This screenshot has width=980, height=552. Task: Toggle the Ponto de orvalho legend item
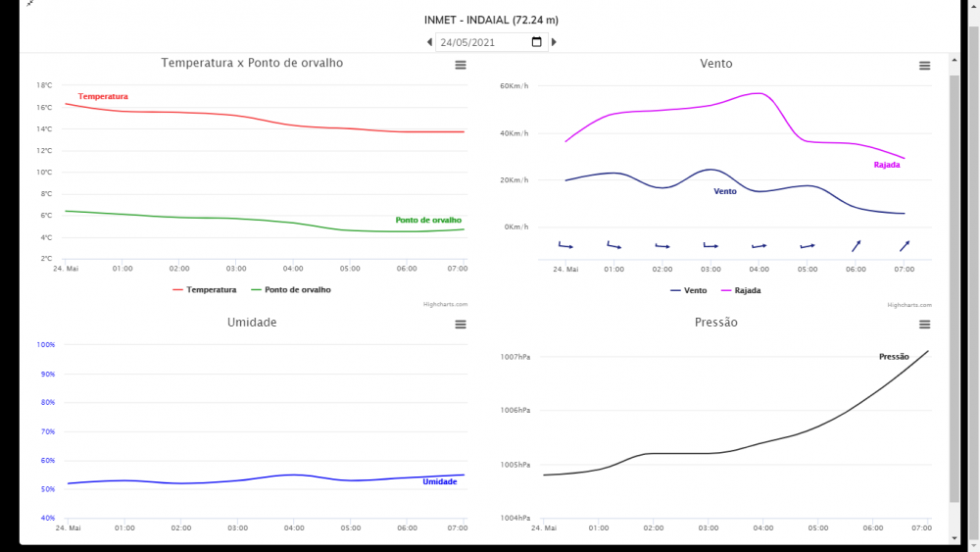[x=291, y=290]
